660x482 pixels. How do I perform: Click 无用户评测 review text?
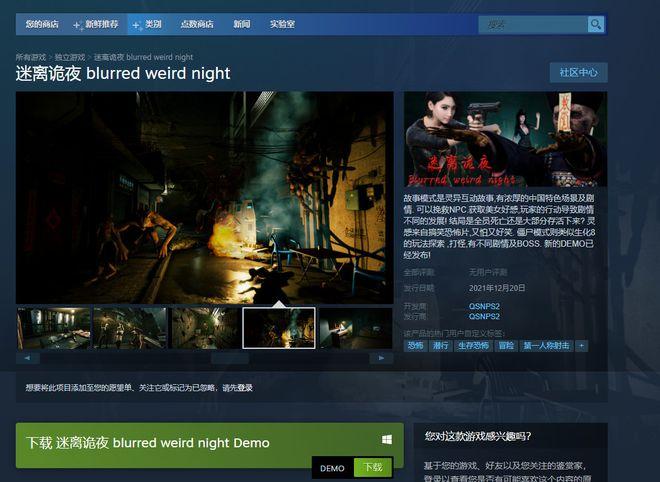click(488, 272)
